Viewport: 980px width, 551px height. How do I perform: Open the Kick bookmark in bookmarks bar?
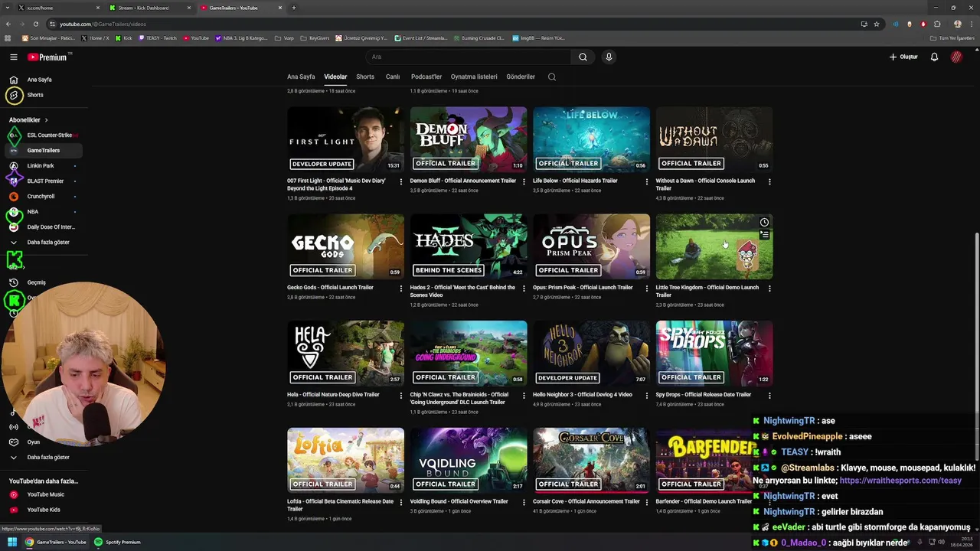coord(124,37)
